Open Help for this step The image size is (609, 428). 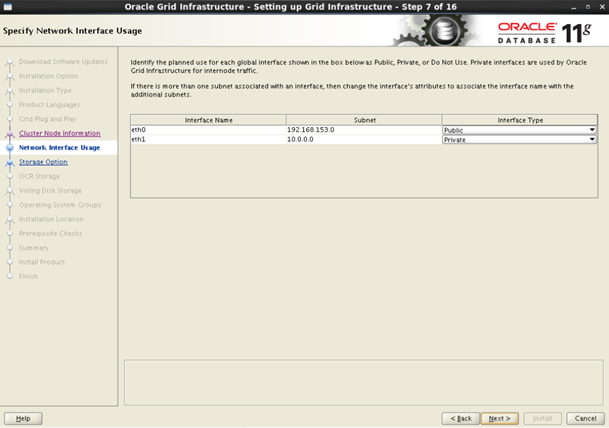[23, 418]
